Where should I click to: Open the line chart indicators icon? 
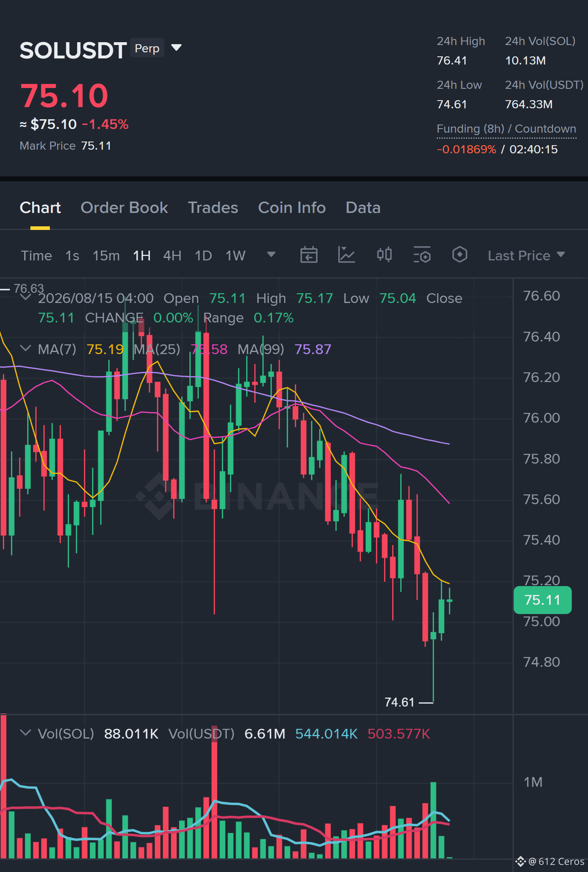pos(346,255)
